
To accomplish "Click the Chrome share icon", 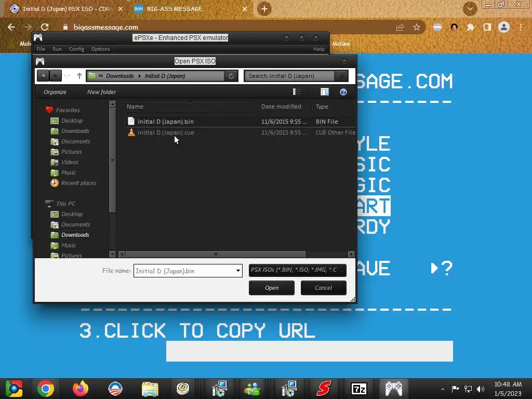I will click(x=400, y=27).
